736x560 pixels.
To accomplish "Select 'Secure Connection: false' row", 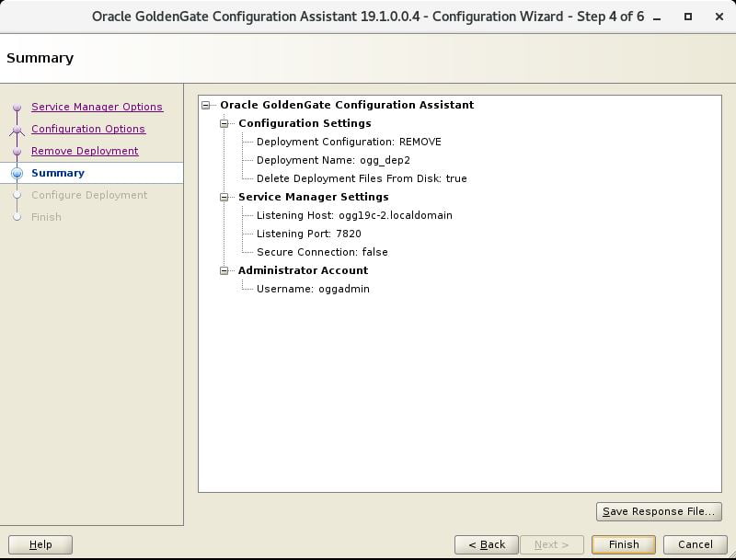I will point(322,252).
